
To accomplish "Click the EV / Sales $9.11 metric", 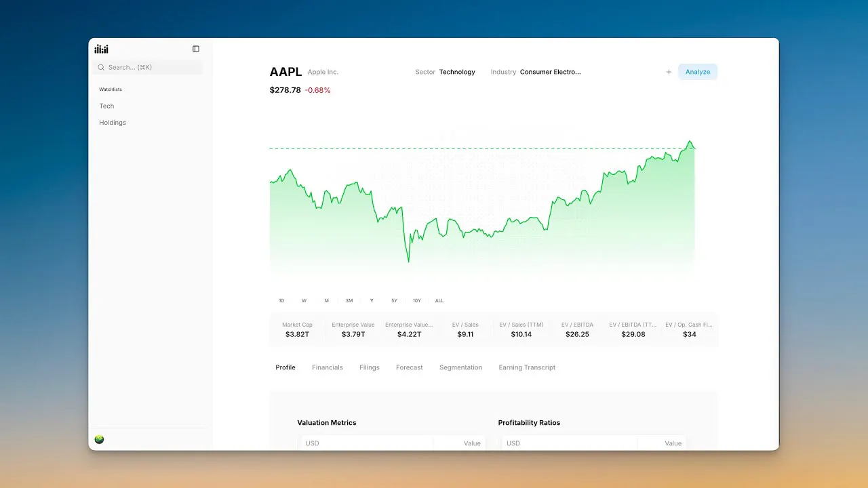I will pos(465,329).
